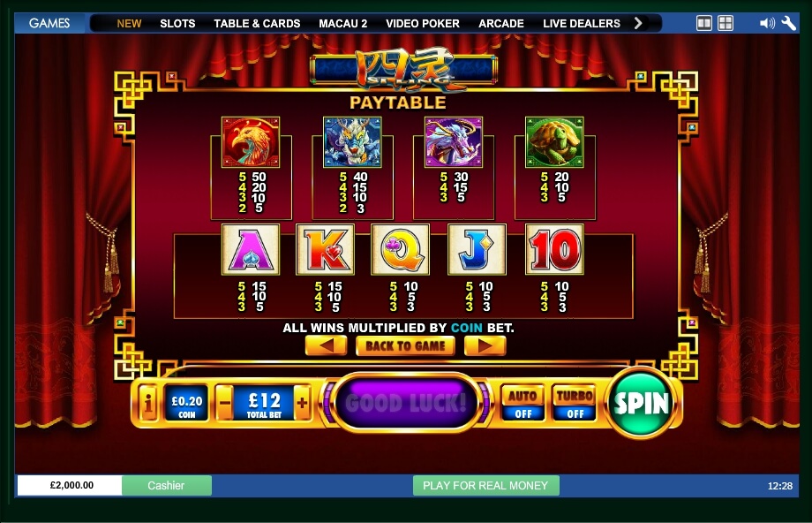This screenshot has width=812, height=523.
Task: Open the Cashier button
Action: [166, 486]
